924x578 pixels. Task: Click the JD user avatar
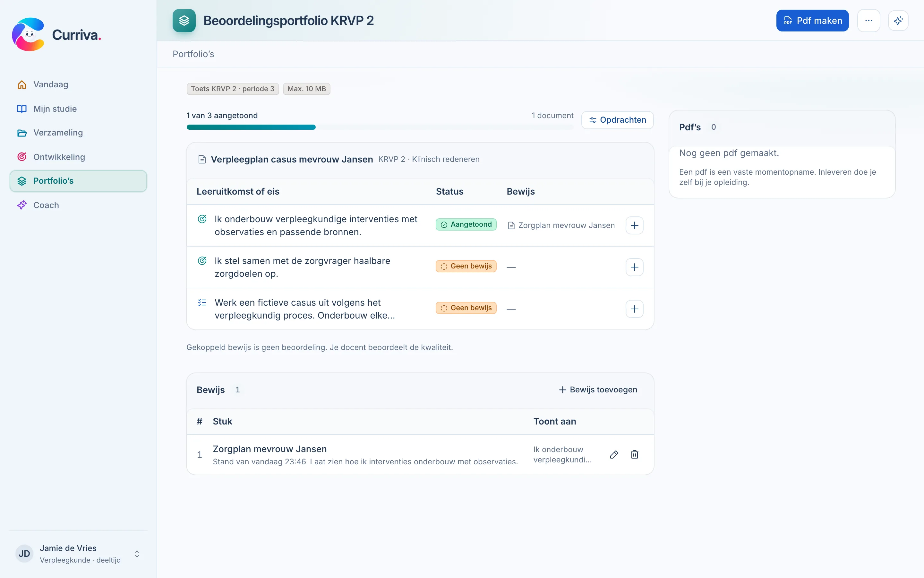(x=24, y=554)
